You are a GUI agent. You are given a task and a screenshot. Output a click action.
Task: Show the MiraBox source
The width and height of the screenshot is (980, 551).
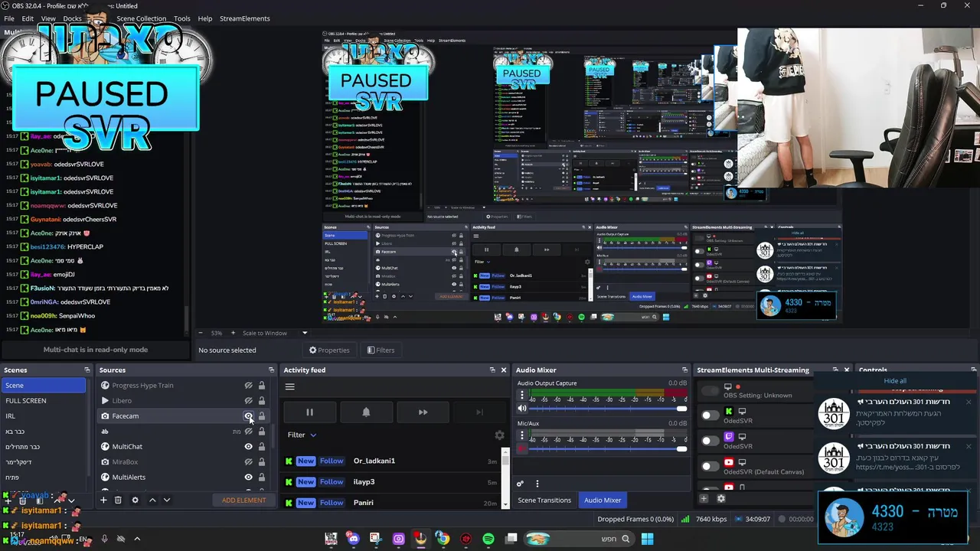[x=248, y=462]
